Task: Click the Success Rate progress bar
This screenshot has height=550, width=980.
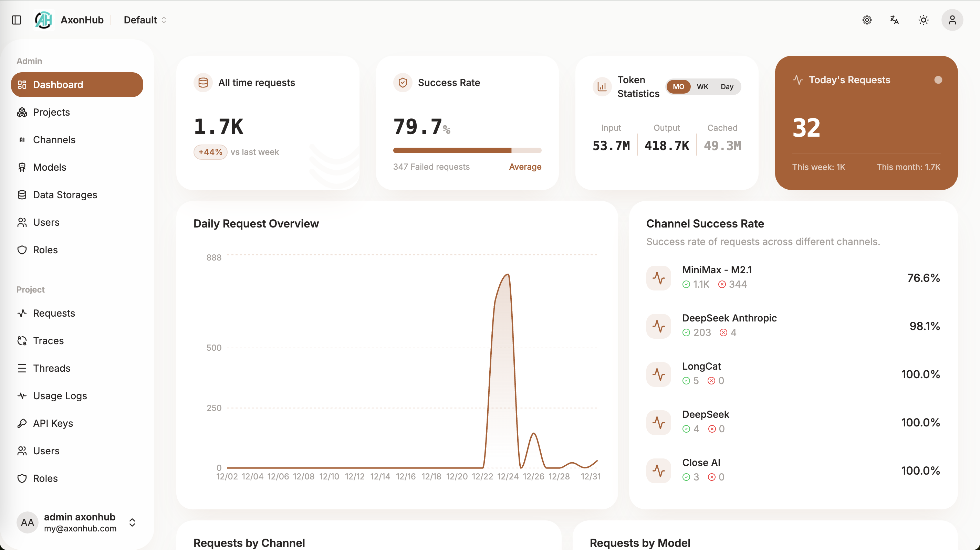Action: tap(467, 150)
